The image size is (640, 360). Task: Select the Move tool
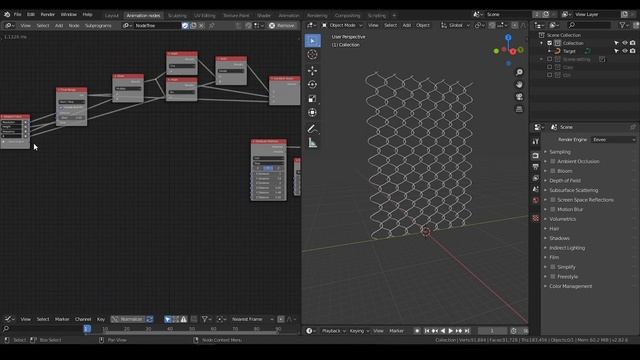pos(312,71)
